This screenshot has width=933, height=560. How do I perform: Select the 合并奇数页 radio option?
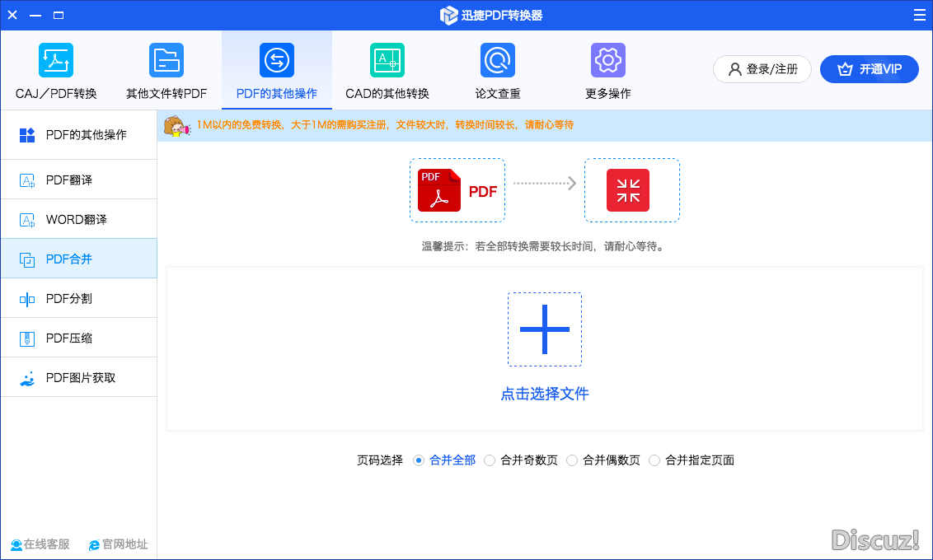[489, 460]
